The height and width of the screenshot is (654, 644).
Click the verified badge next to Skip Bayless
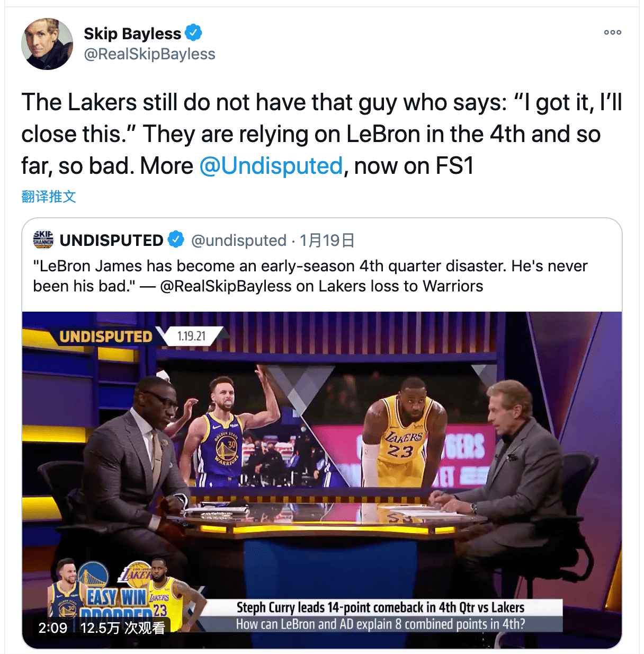tap(193, 33)
